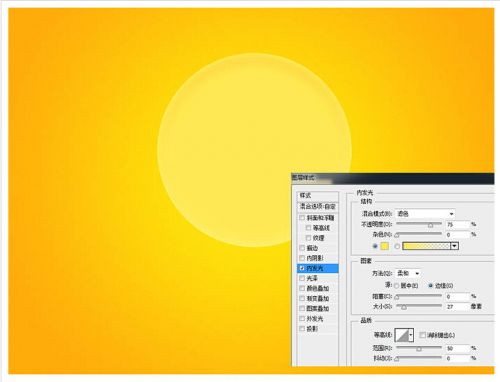Screen dimensions: 500x382
Task: Click the size (大小) slider handle
Action: [x=404, y=307]
